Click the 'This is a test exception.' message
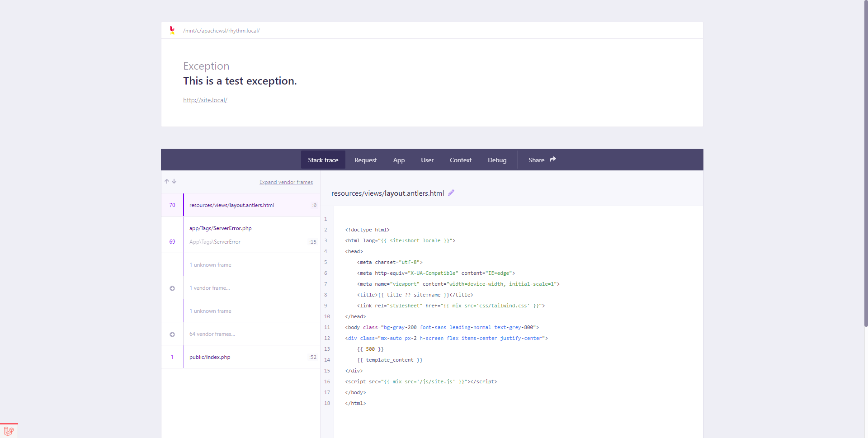This screenshot has height=438, width=868. click(240, 81)
